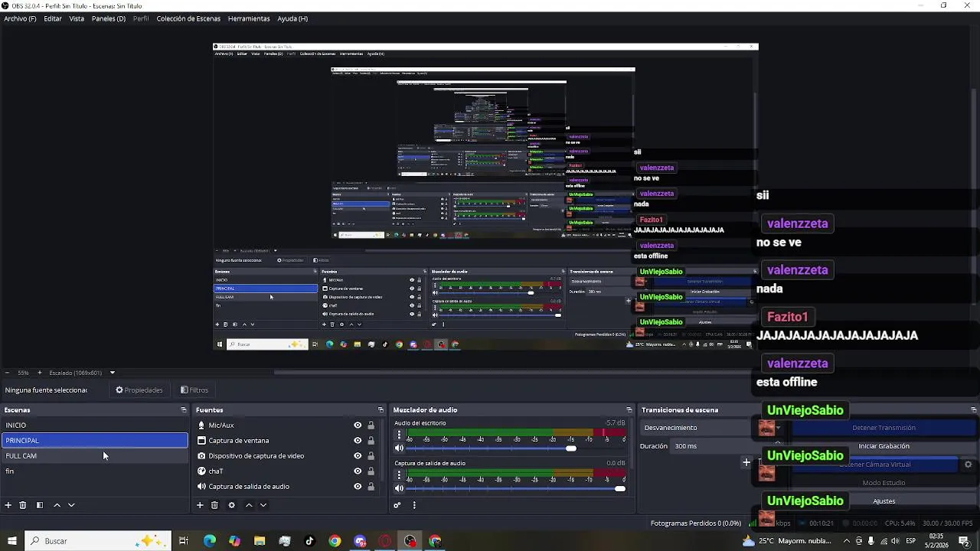Screen dimensions: 980x551
Task: Open the Colección de Escenas menu
Action: point(188,18)
